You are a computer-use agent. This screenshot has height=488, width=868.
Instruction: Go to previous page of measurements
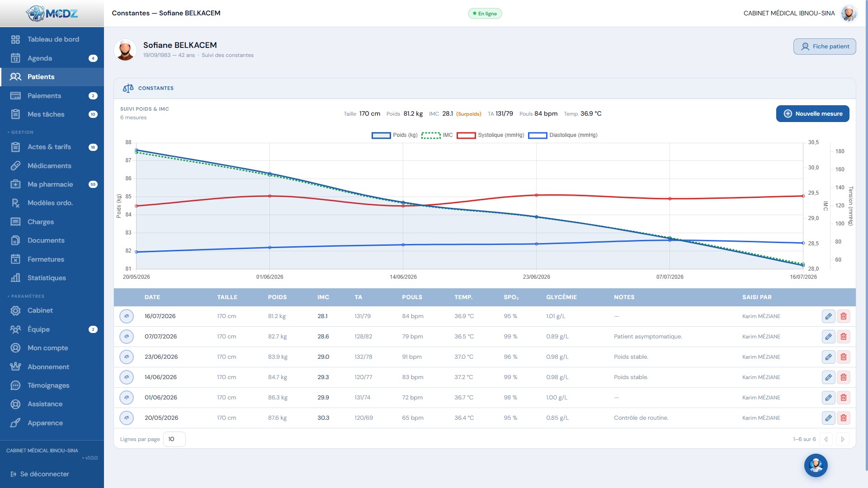(x=826, y=439)
